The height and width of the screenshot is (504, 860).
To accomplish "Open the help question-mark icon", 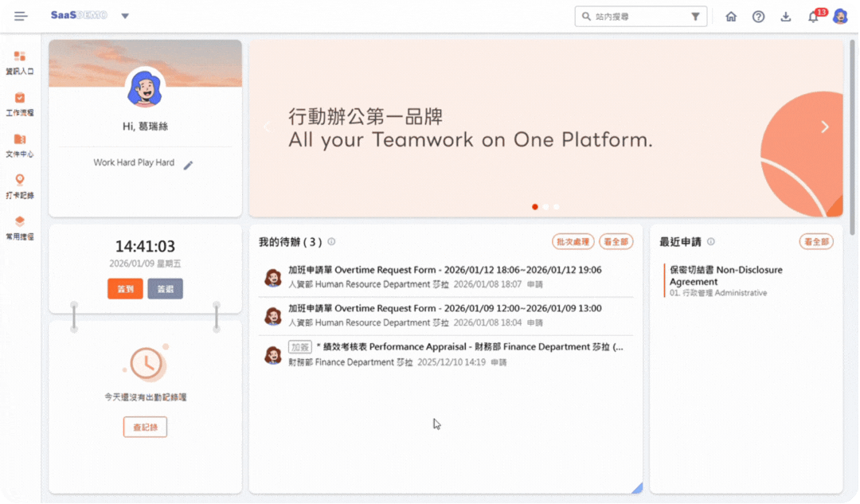I will [758, 16].
